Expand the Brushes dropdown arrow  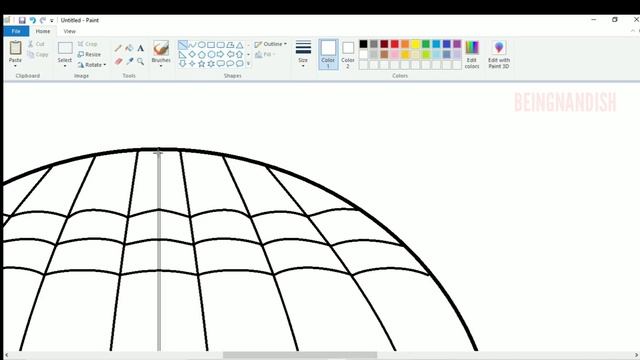[x=161, y=66]
